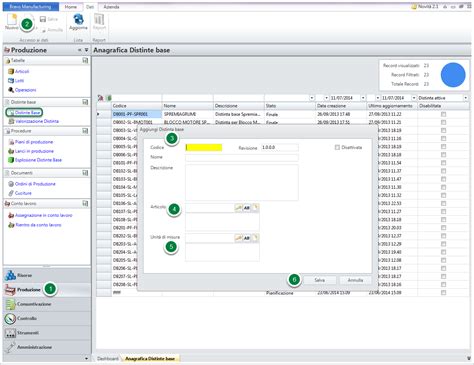
Task: Collapse the Distinte base group
Action: point(85,102)
